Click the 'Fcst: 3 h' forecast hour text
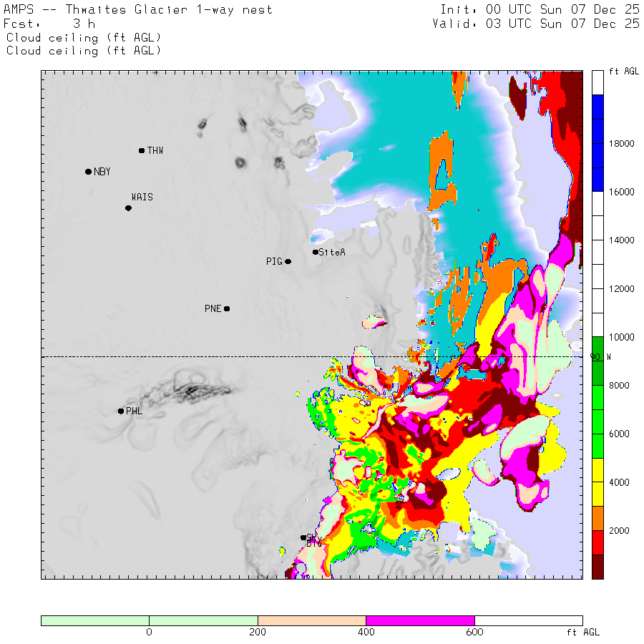Viewport: 644px width, 644px height. point(49,24)
